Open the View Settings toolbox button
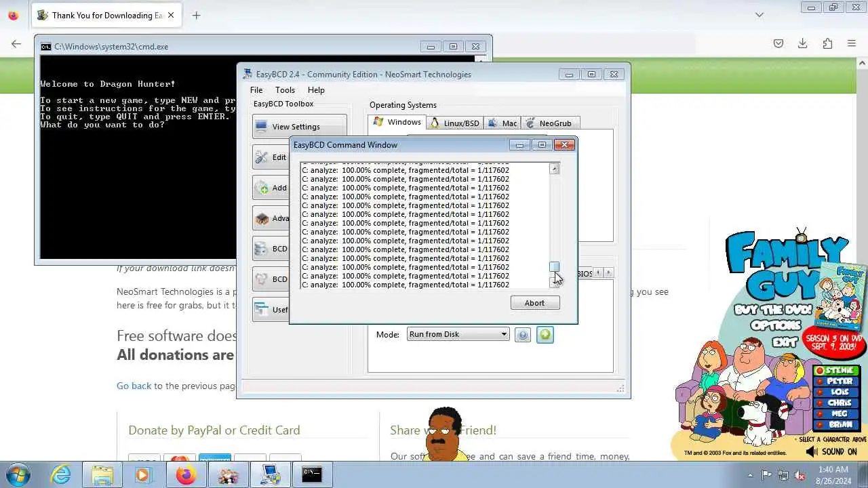Screen dimensions: 868x488 [x=299, y=127]
